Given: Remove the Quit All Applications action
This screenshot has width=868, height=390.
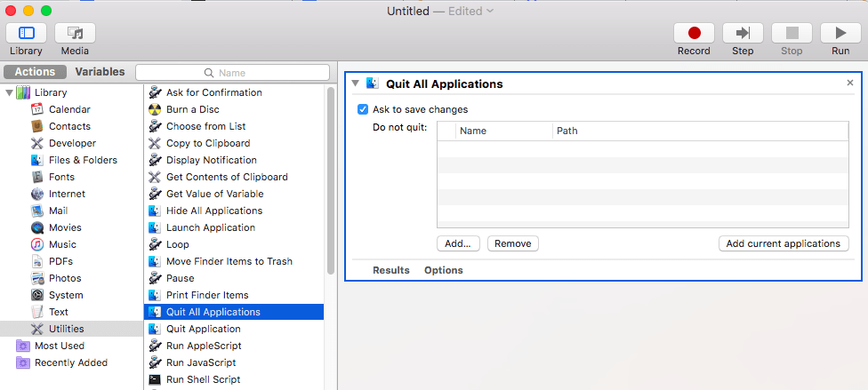Looking at the screenshot, I should (849, 83).
